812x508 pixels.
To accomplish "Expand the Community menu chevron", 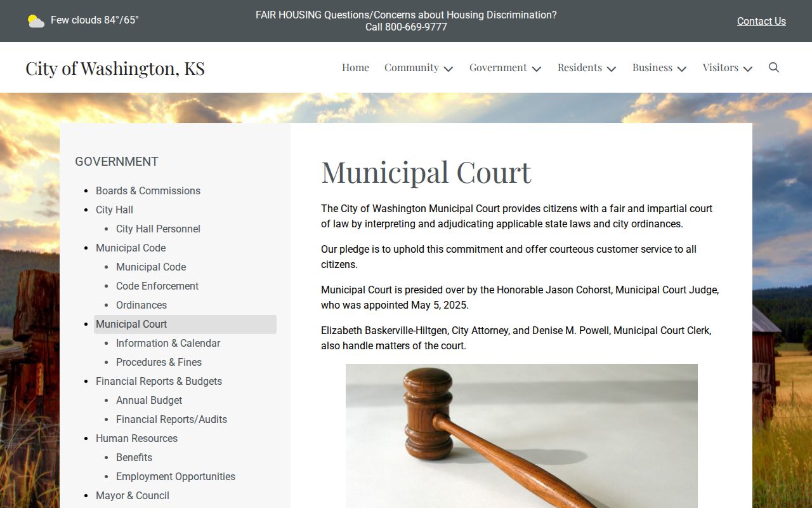I will click(449, 69).
